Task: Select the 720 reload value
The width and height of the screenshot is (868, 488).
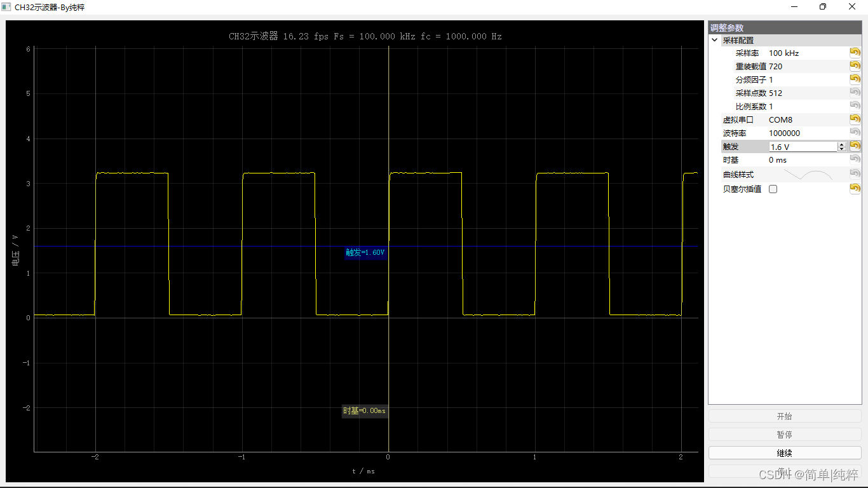Action: pyautogui.click(x=775, y=67)
